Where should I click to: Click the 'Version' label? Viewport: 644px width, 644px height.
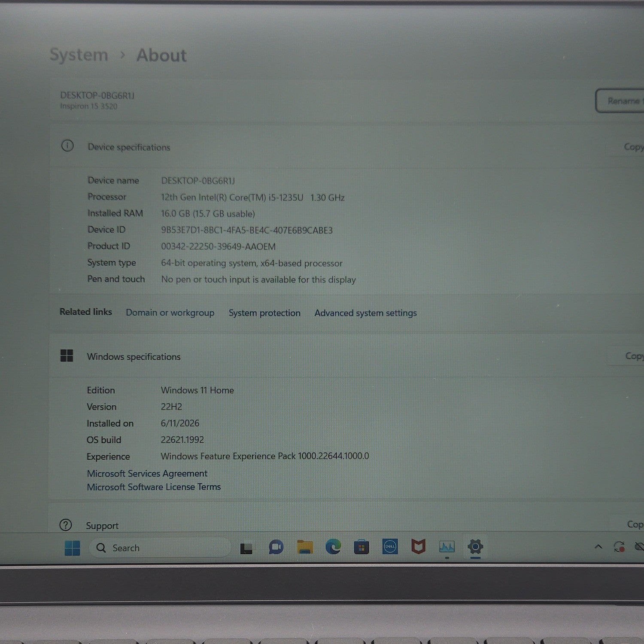point(102,407)
